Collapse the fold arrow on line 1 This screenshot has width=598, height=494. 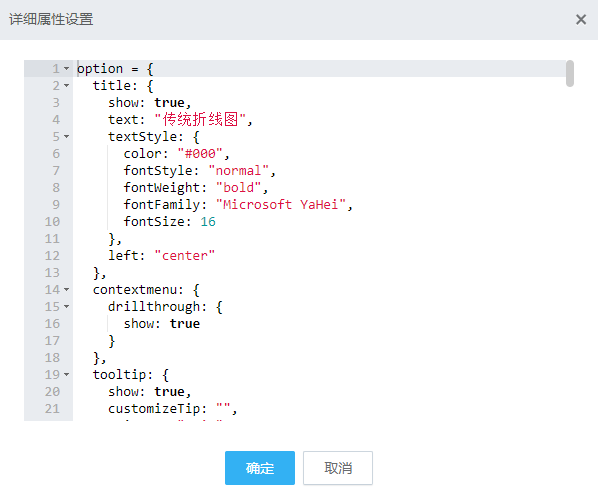click(66, 69)
